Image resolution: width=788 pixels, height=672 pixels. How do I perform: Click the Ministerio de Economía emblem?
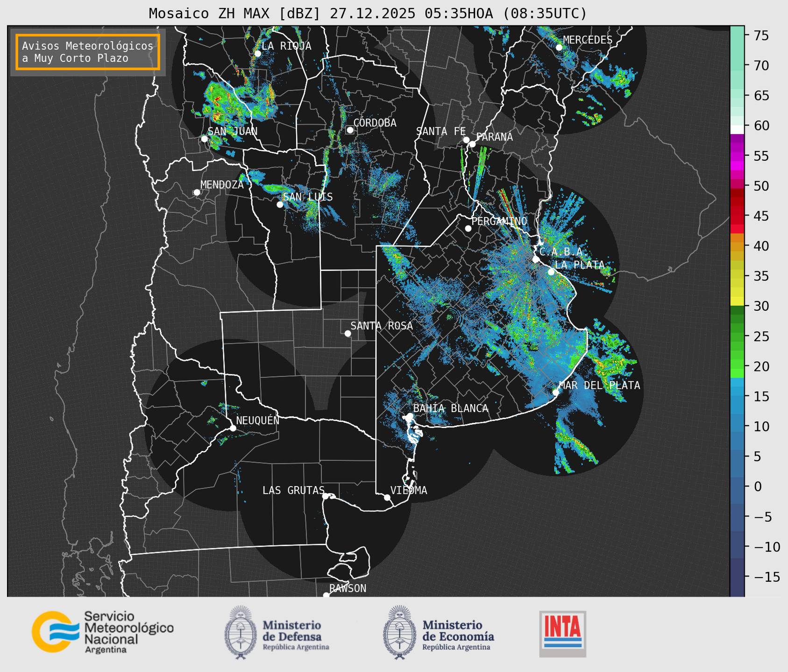[399, 633]
